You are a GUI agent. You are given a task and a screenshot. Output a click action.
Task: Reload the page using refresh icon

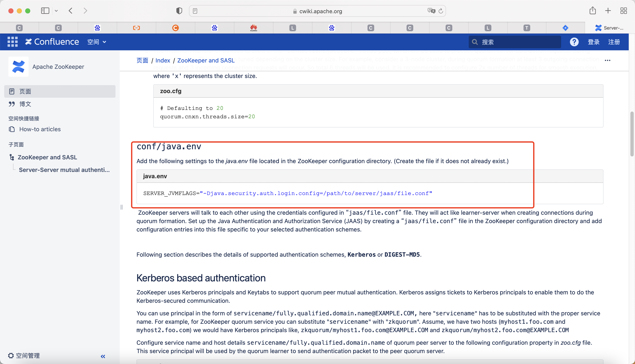point(441,11)
